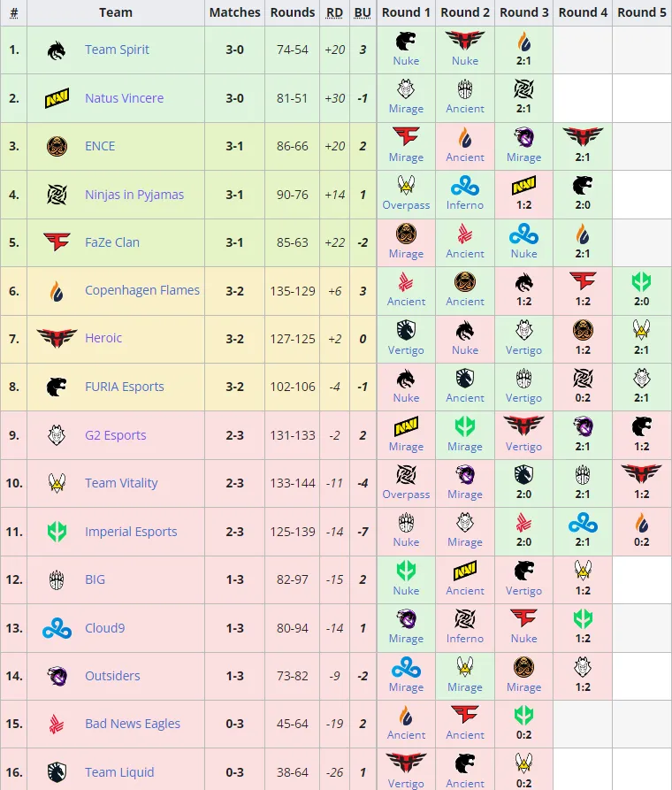Screen dimensions: 672x790
Task: Click the Matches column header
Action: 234,12
